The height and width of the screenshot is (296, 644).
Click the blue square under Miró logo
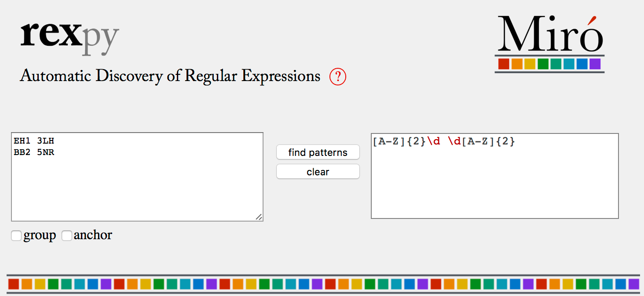click(x=582, y=64)
